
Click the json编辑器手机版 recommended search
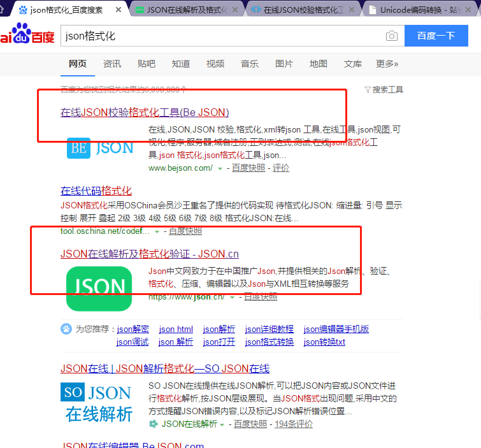[x=336, y=329]
